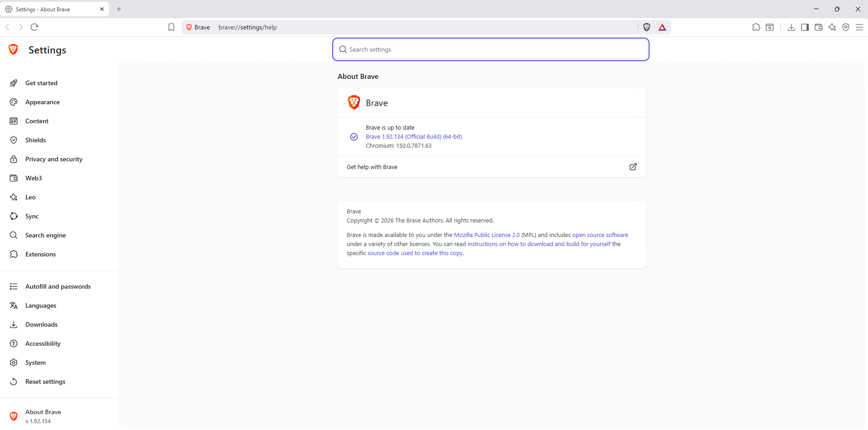Close the Settings - About Brave tab
Viewport: 868px width, 430px height.
[102, 9]
